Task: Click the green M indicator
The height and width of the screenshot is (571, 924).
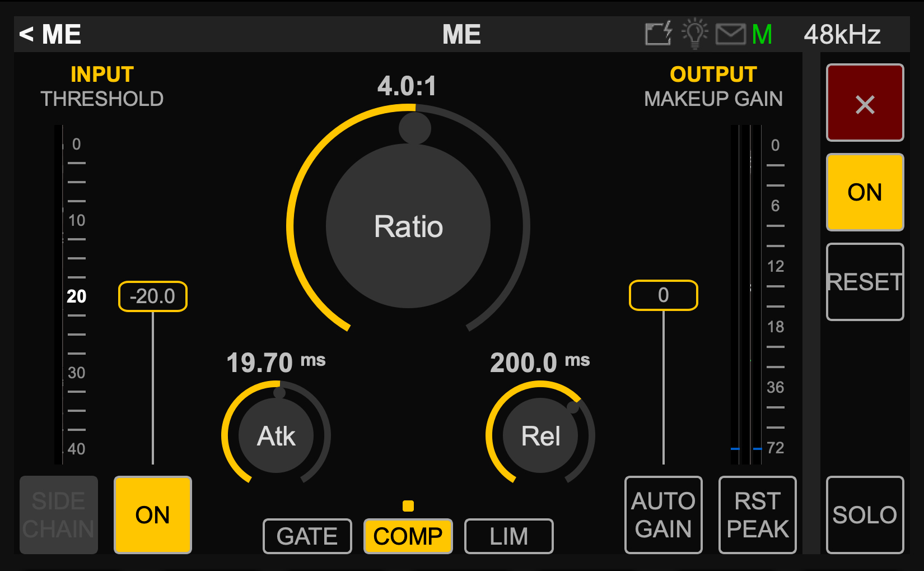Action: [x=762, y=35]
